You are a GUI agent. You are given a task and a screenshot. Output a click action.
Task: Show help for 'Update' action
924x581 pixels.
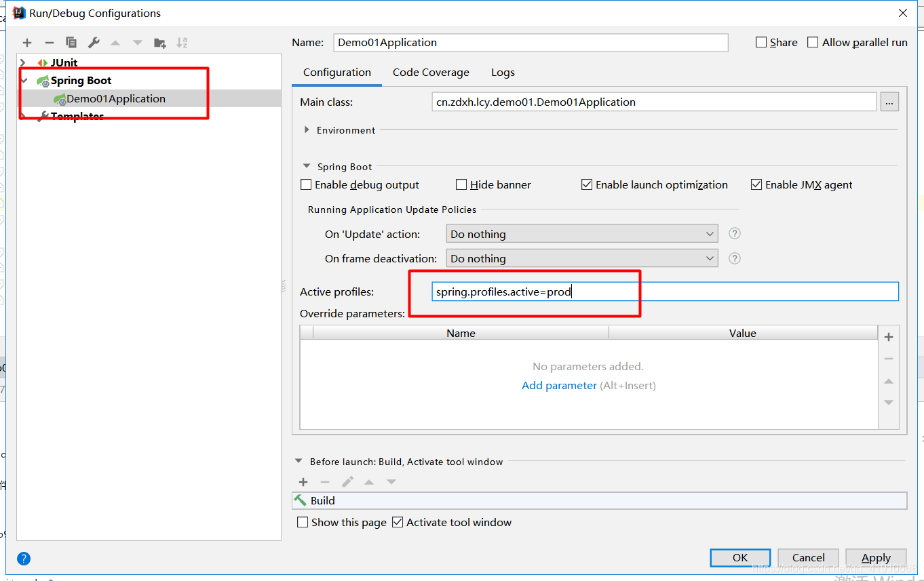click(x=734, y=233)
